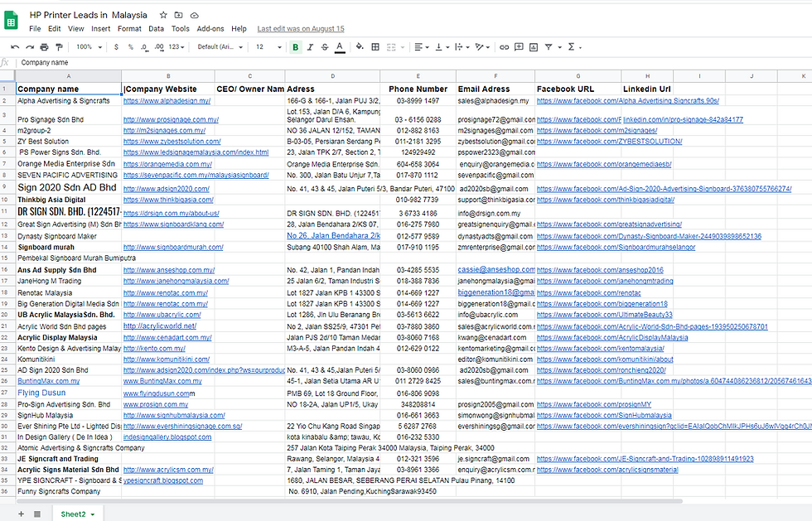812x521 pixels.
Task: Open the Functions menu via the sigma icon
Action: click(571, 47)
